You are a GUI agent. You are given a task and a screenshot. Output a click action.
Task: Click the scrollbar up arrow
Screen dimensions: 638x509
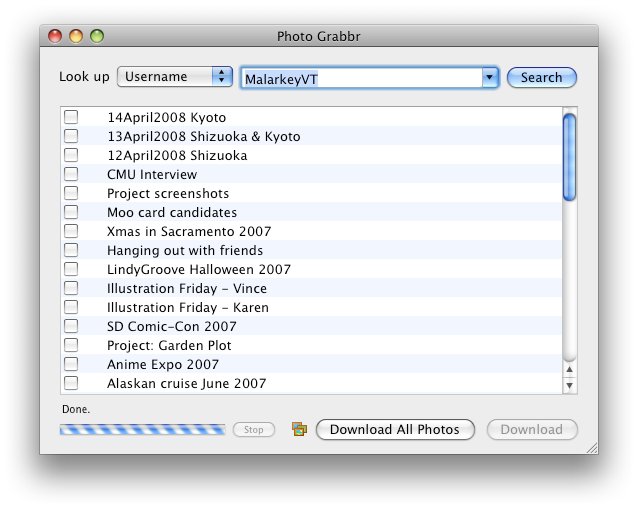[569, 369]
